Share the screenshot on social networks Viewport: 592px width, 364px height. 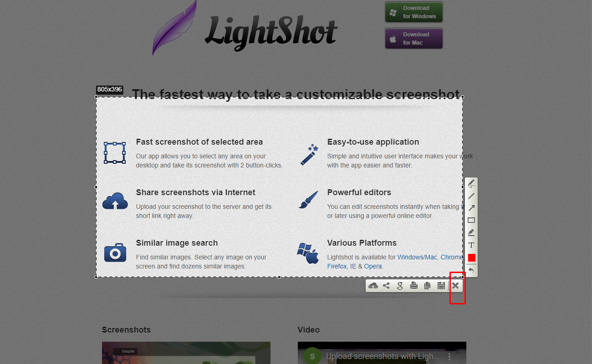click(386, 286)
